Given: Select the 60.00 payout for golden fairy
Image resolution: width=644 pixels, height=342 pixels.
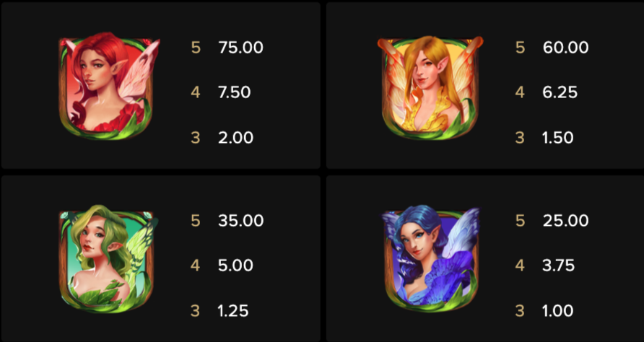Looking at the screenshot, I should coord(565,48).
